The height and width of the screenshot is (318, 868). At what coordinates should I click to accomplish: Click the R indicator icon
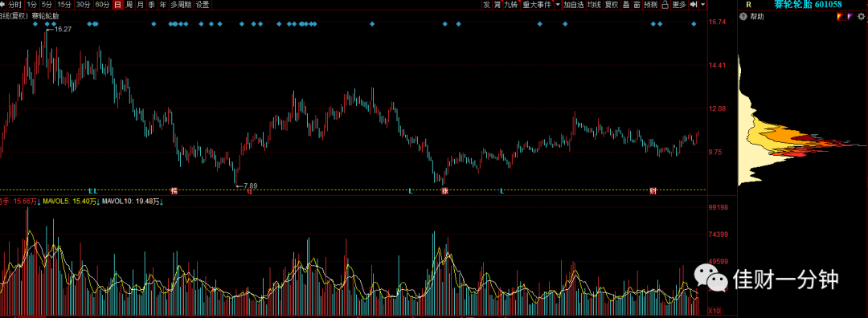coord(748,5)
